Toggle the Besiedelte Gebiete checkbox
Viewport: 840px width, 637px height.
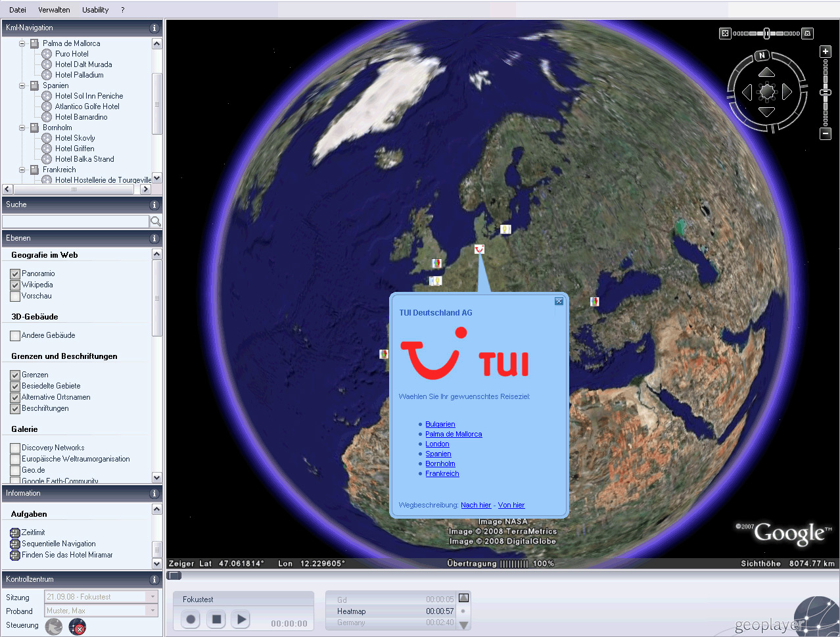15,386
